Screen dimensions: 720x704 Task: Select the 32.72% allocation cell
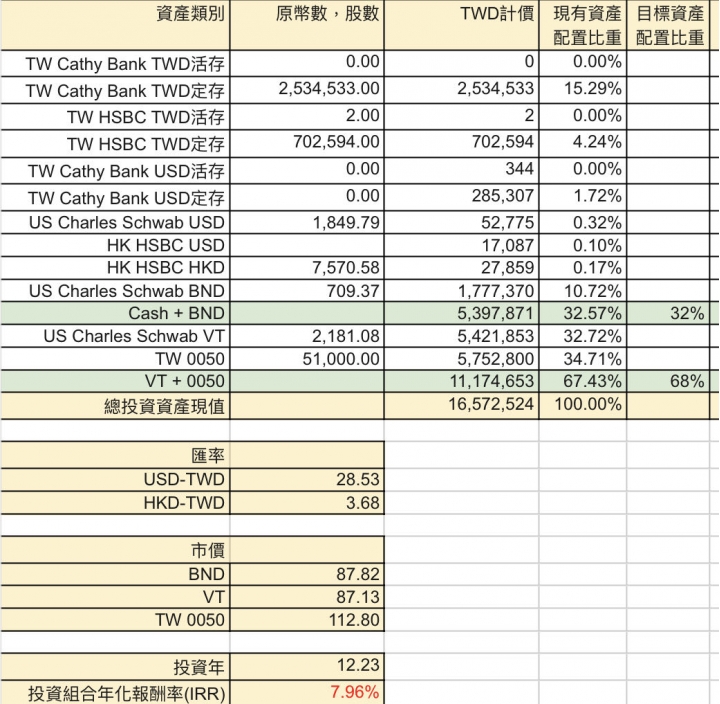pyautogui.click(x=583, y=336)
